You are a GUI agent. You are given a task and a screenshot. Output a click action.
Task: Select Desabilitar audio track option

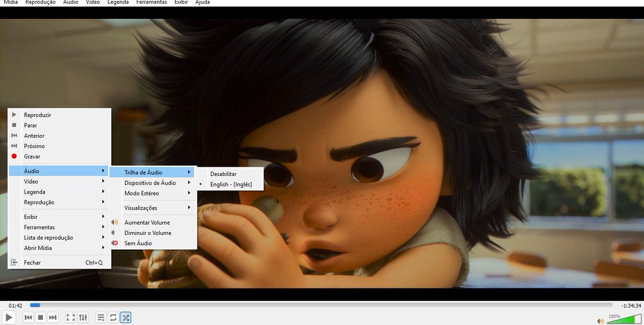point(229,174)
